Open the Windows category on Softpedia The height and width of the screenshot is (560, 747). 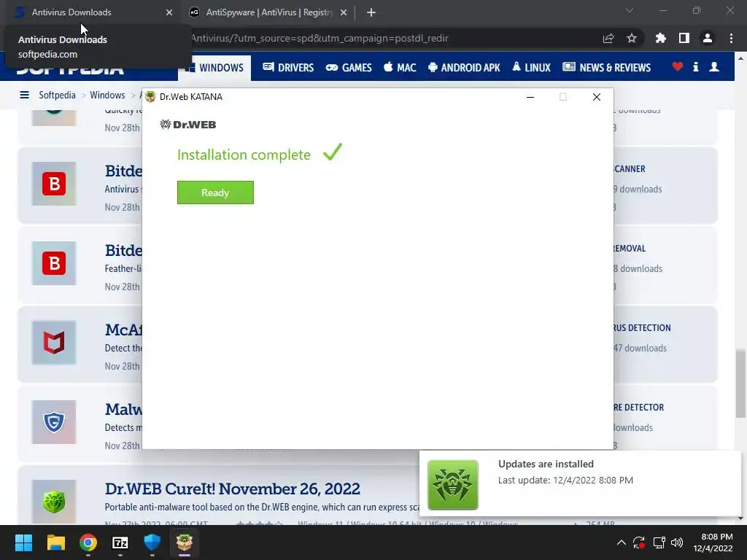coord(215,68)
